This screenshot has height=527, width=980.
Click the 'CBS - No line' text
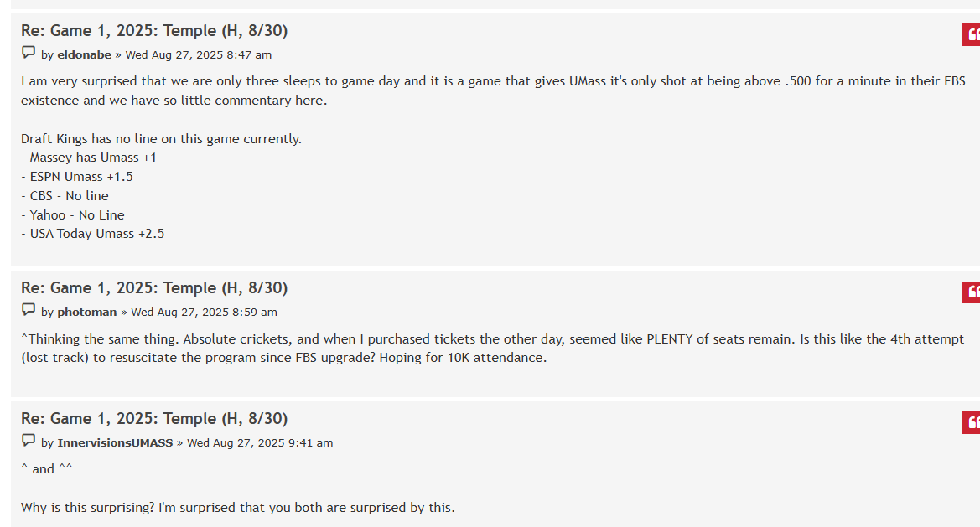click(x=65, y=196)
